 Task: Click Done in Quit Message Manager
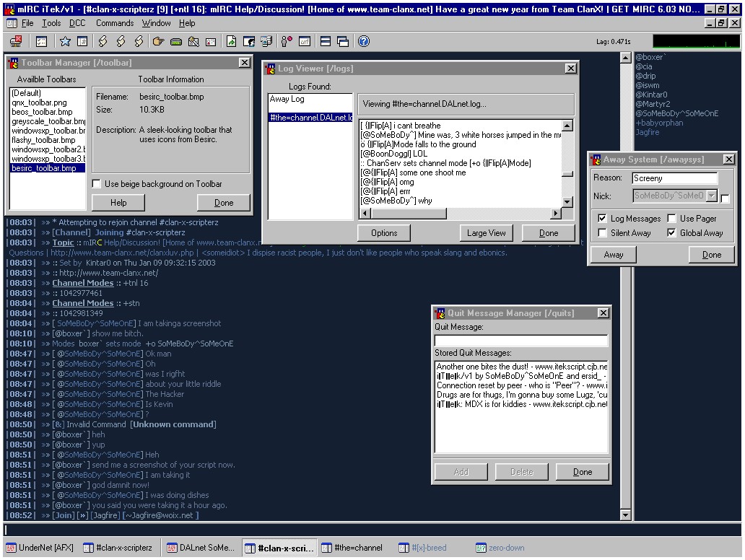[x=583, y=472]
